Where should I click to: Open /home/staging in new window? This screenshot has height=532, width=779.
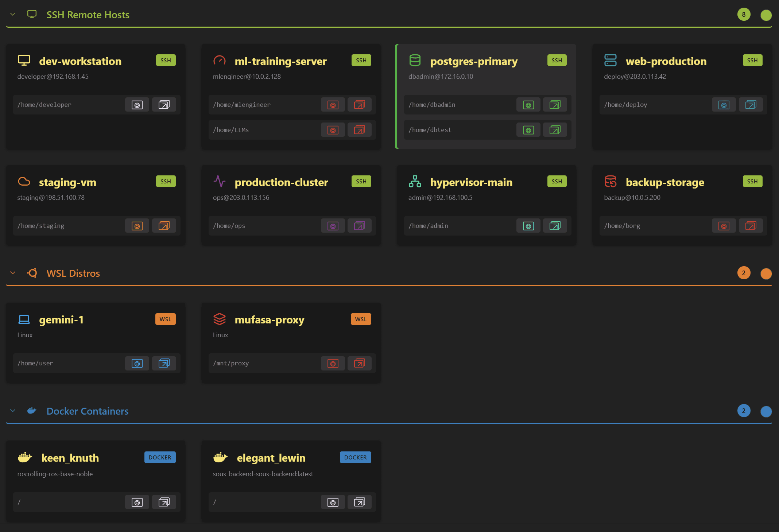tap(164, 226)
